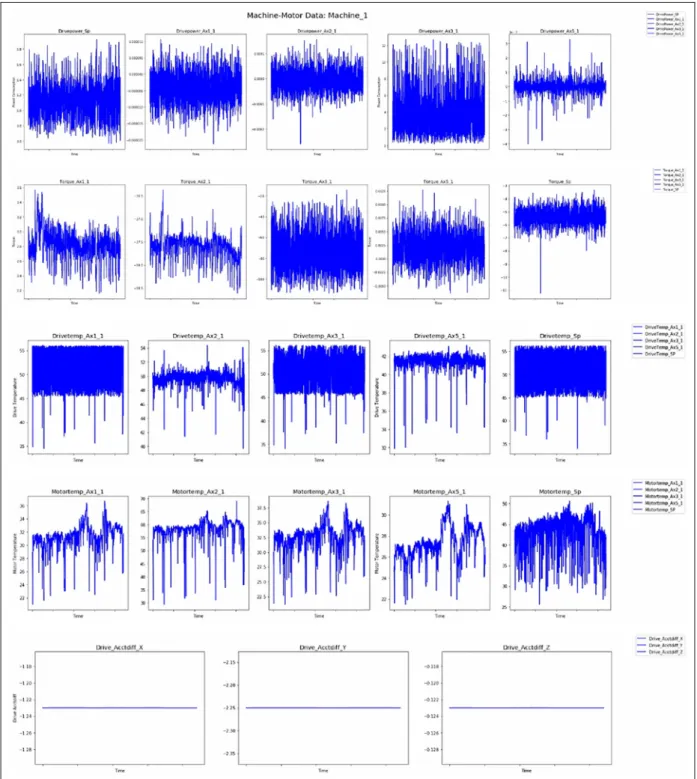Click the Motortemp_Ax5_1 chart
The height and width of the screenshot is (779, 697).
tap(440, 552)
